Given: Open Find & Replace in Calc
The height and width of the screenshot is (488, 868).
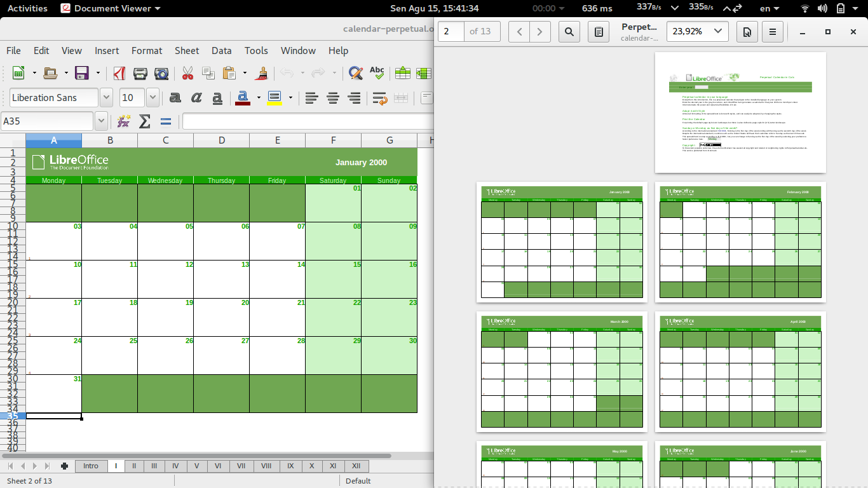Looking at the screenshot, I should coord(356,73).
